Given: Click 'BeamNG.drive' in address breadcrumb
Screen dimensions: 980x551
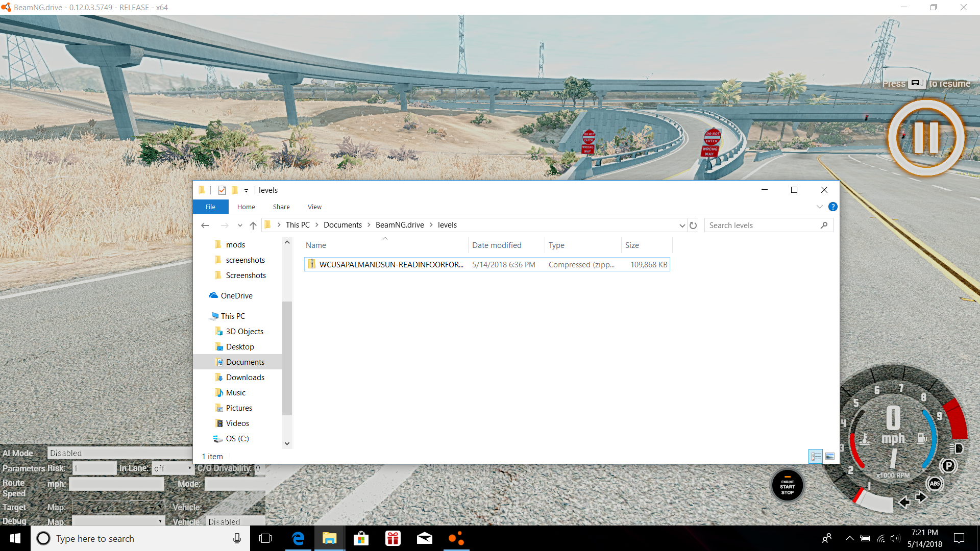Looking at the screenshot, I should coord(400,225).
